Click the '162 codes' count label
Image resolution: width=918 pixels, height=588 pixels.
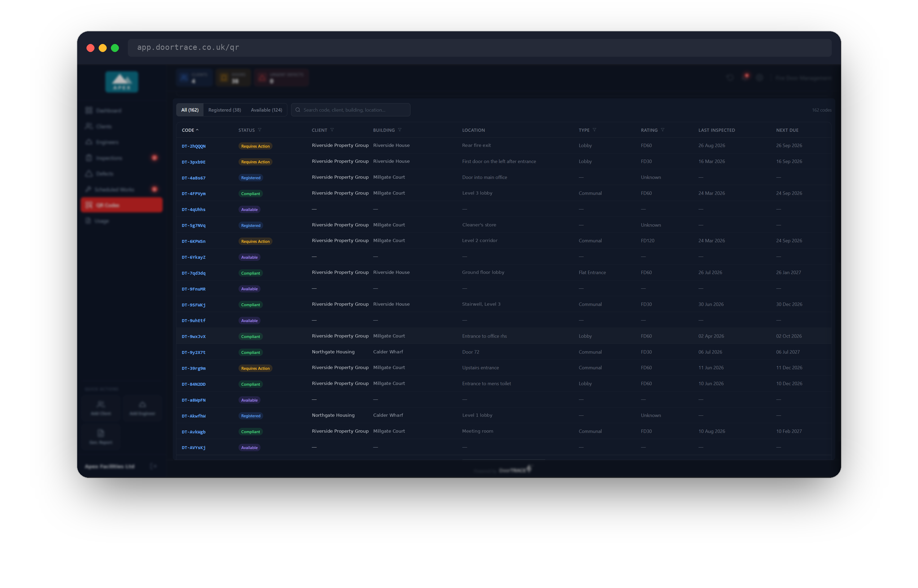pyautogui.click(x=821, y=110)
